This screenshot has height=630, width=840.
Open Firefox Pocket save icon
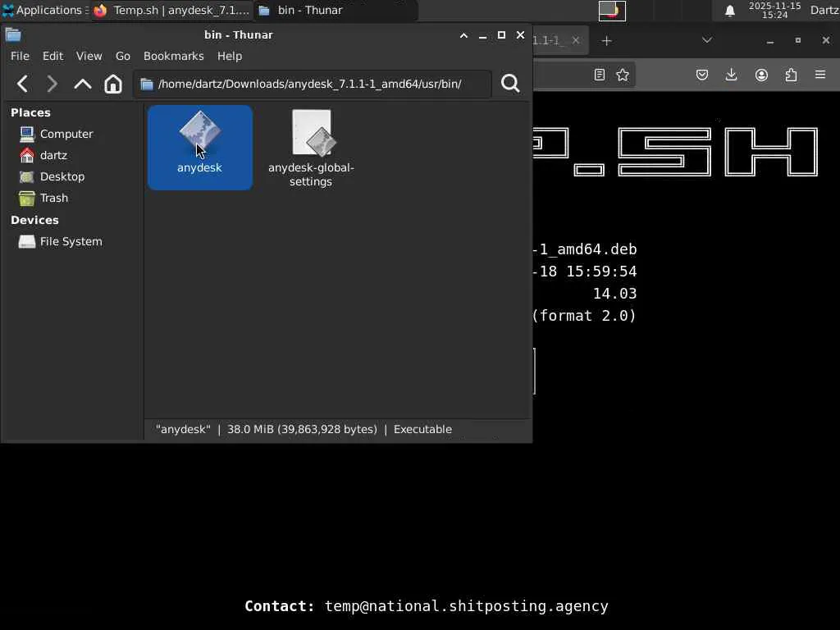pyautogui.click(x=702, y=75)
